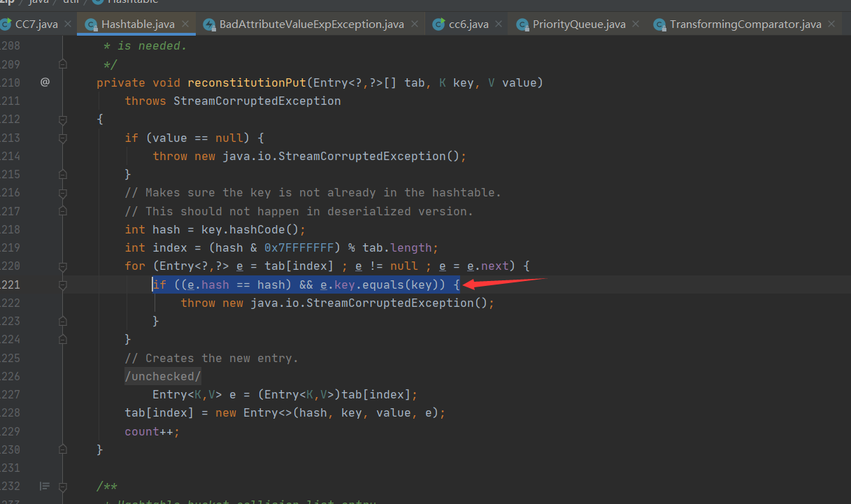The width and height of the screenshot is (851, 504).
Task: Close the PriorityQueue.java tab
Action: (636, 24)
